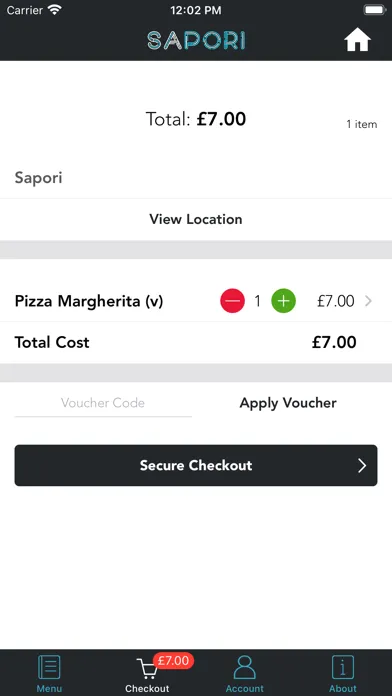The height and width of the screenshot is (696, 392).
Task: Click the arrow on Secure Checkout
Action: (362, 465)
